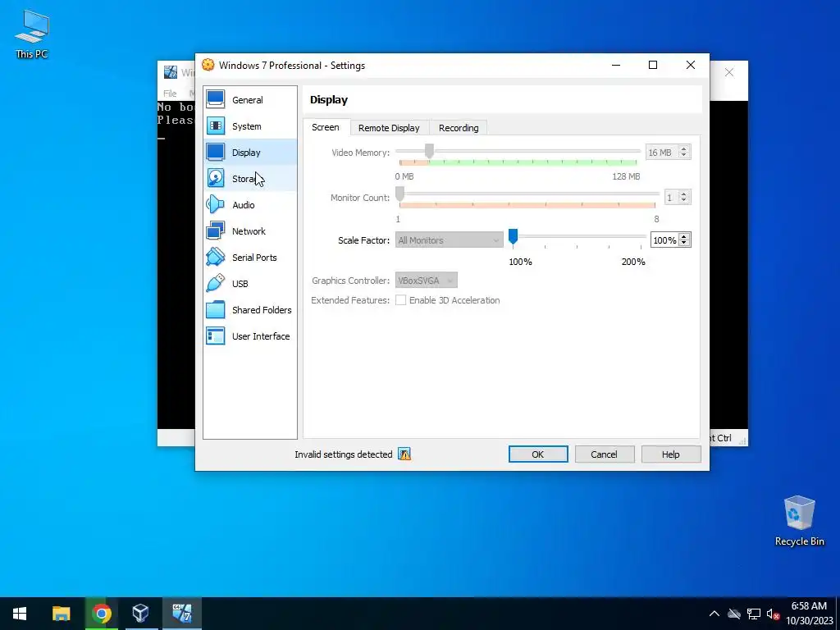Click the Monitor Count spinbox arrows
This screenshot has height=630, width=840.
pyautogui.click(x=683, y=197)
